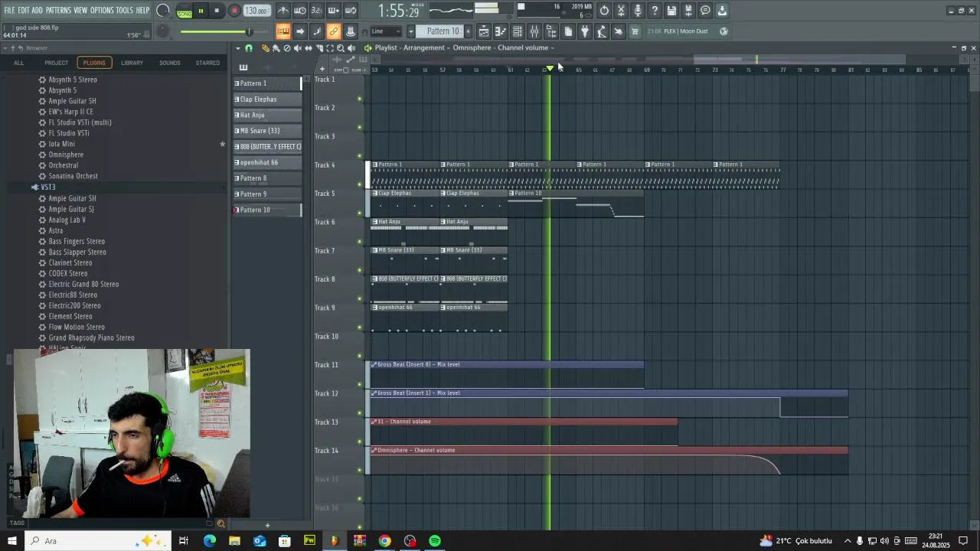Switch browser to SOUNDS tab
Screen dimensions: 980x551
[x=170, y=63]
